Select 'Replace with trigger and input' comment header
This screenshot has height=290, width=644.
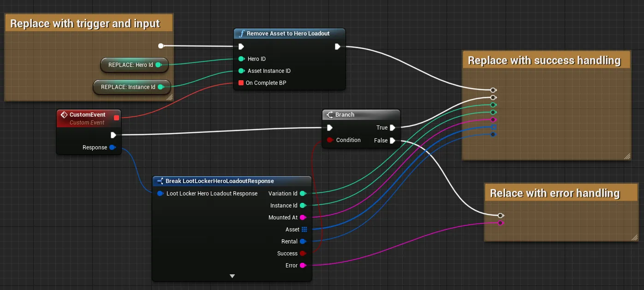tap(89, 23)
